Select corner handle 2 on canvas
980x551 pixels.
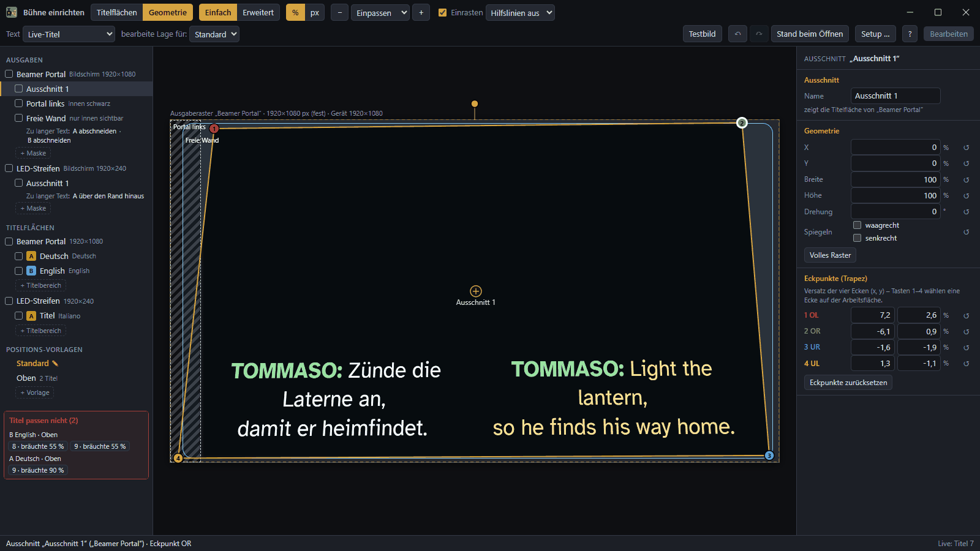(742, 123)
